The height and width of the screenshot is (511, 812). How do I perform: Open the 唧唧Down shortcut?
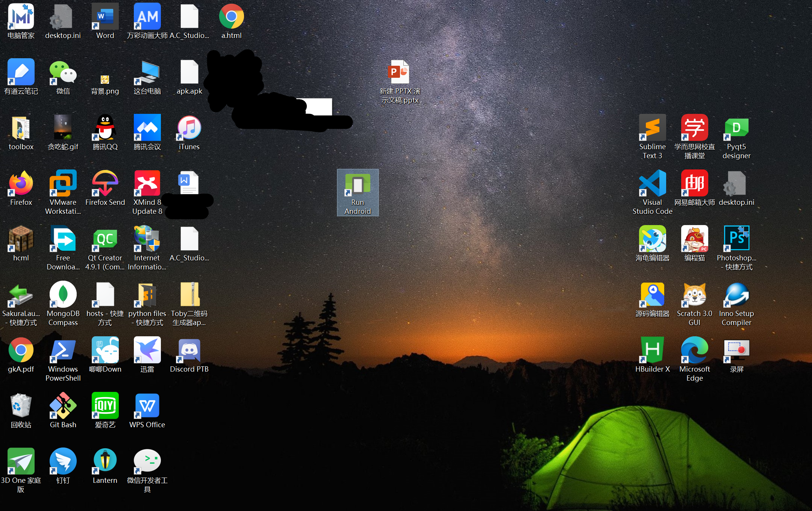pyautogui.click(x=105, y=355)
